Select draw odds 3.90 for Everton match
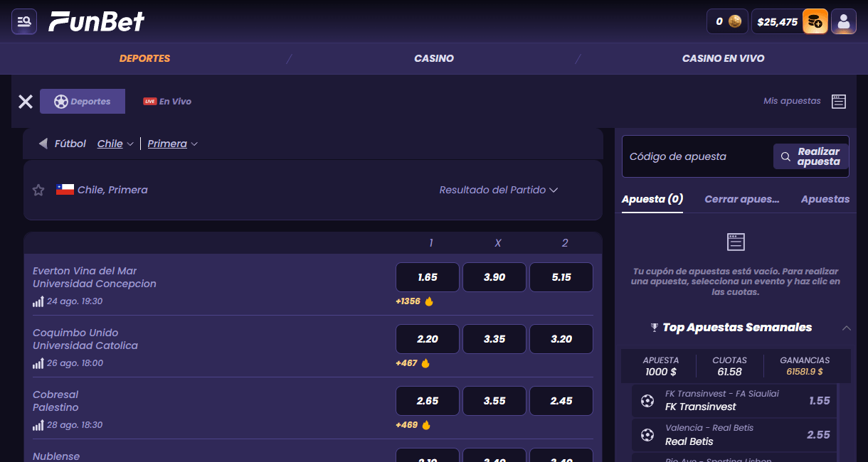The width and height of the screenshot is (868, 462). click(x=494, y=277)
